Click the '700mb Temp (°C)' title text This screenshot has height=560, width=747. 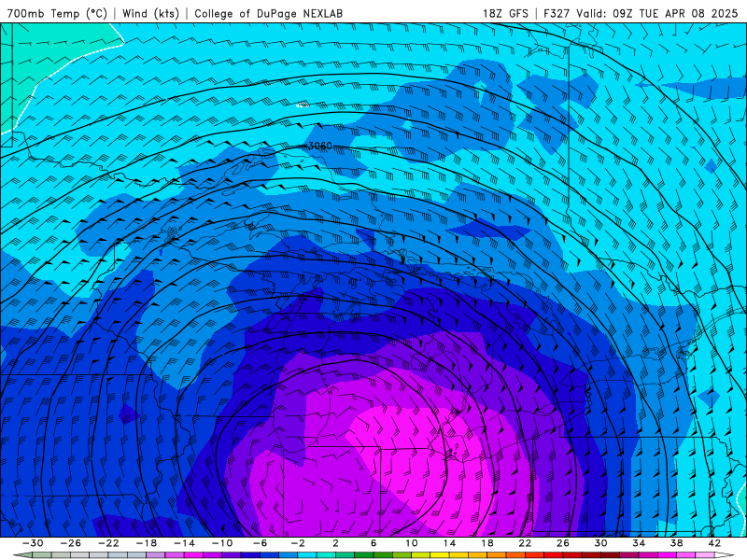coord(57,14)
